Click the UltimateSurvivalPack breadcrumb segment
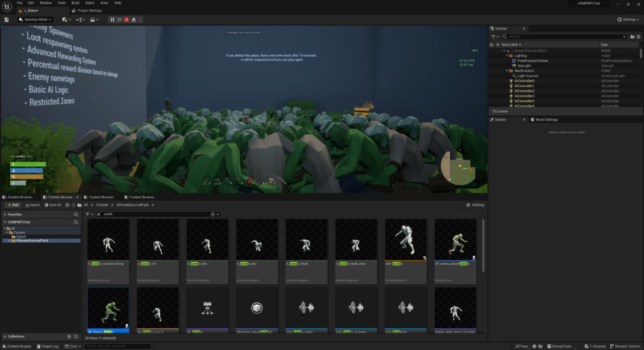Screen dimensions: 644x350 (x=132, y=205)
